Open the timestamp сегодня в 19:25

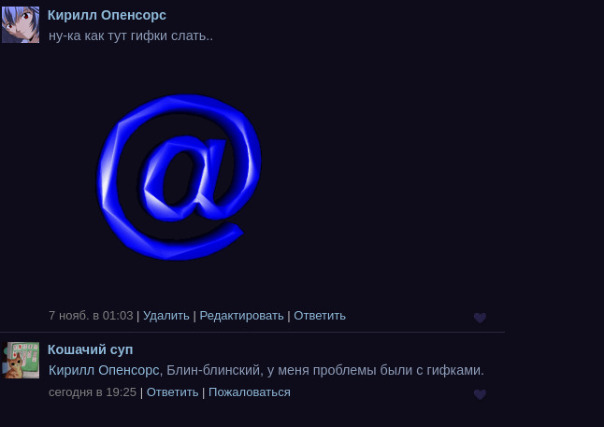(92, 392)
